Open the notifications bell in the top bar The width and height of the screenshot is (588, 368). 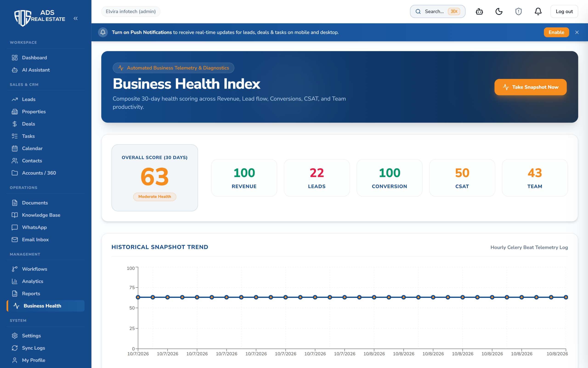(538, 11)
